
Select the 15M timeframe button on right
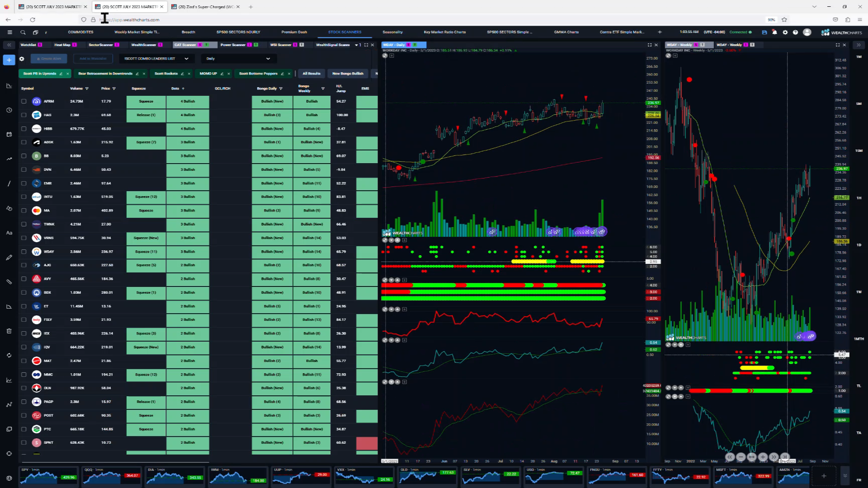tap(859, 150)
